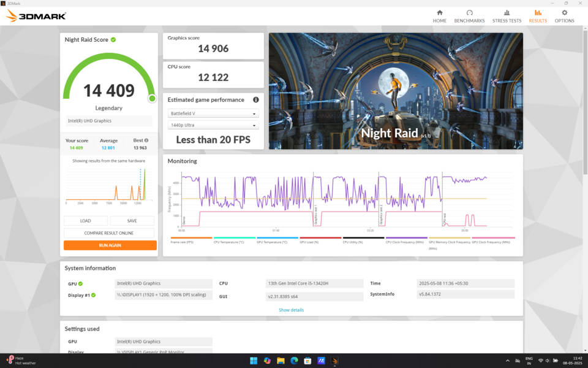The width and height of the screenshot is (588, 368).
Task: Open the 1440p Ultra resolution dropdown
Action: click(x=213, y=125)
